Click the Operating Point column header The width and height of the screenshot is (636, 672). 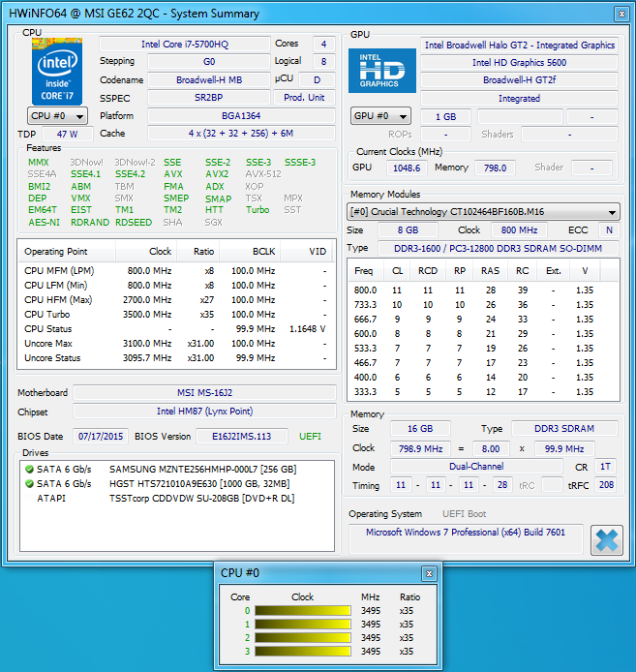(67, 251)
